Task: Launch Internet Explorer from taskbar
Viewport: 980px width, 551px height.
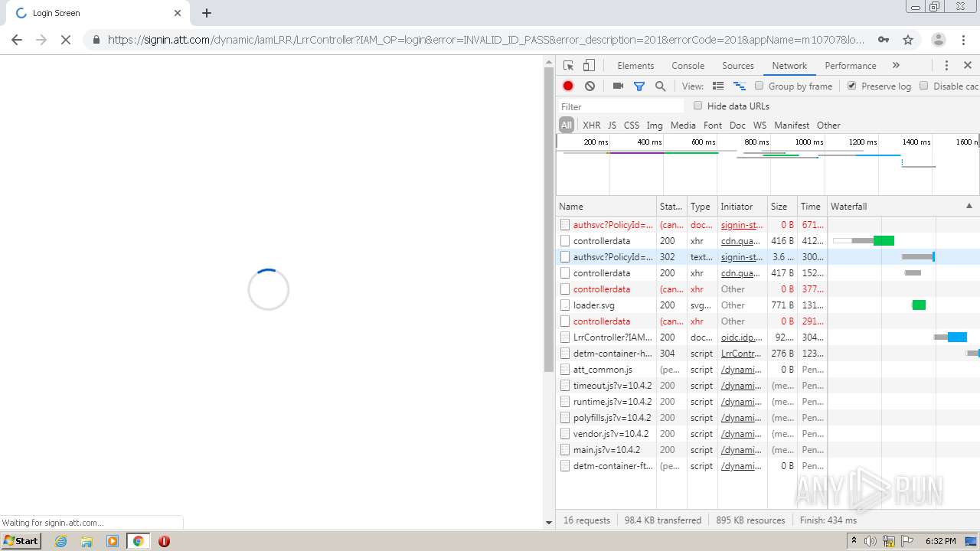Action: [61, 541]
